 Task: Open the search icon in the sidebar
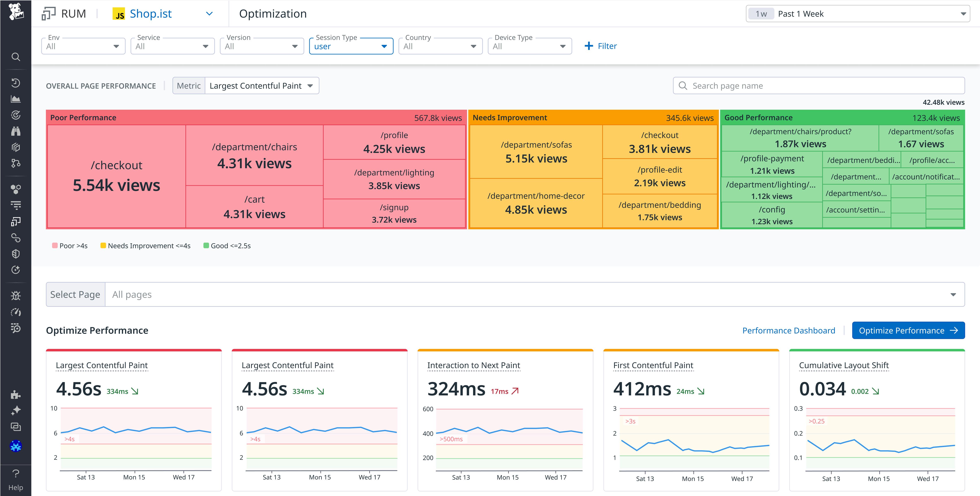16,57
